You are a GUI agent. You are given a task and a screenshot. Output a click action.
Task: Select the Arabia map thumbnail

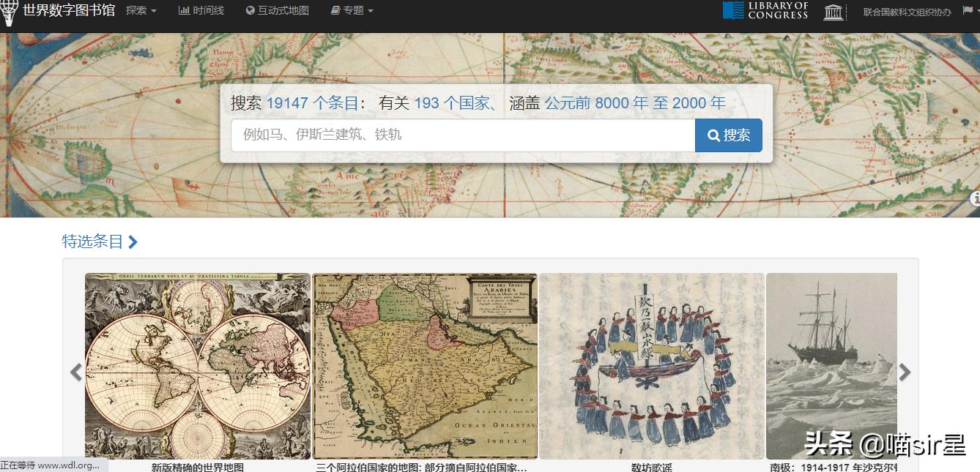point(425,366)
